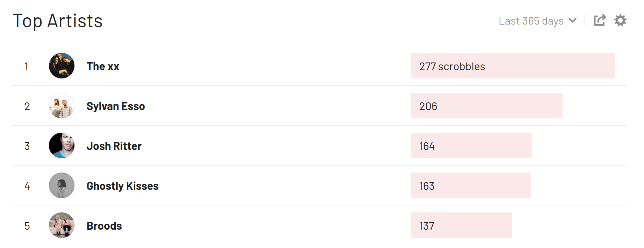This screenshot has height=248, width=644.
Task: Click Josh Ritter's profile picture
Action: 62,146
